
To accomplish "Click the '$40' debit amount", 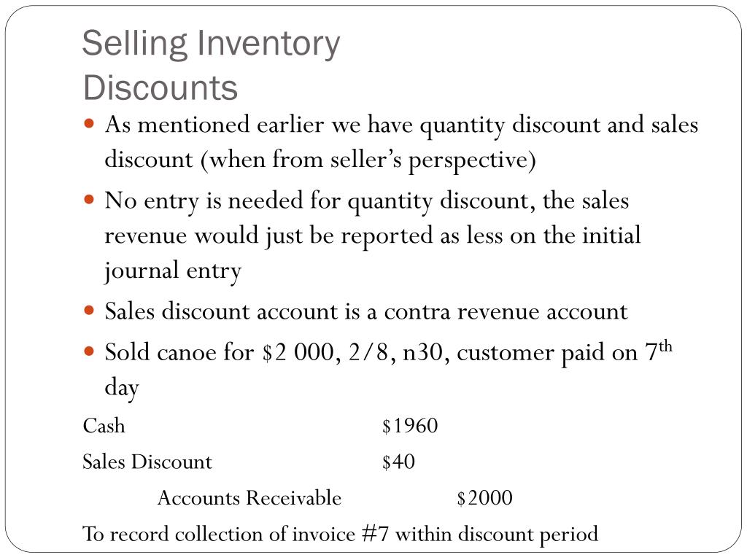I will (x=398, y=462).
